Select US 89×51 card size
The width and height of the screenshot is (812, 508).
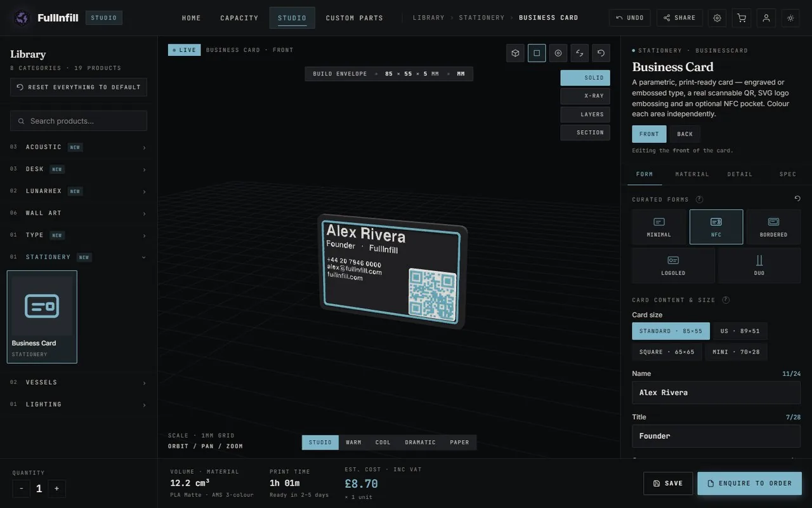740,331
